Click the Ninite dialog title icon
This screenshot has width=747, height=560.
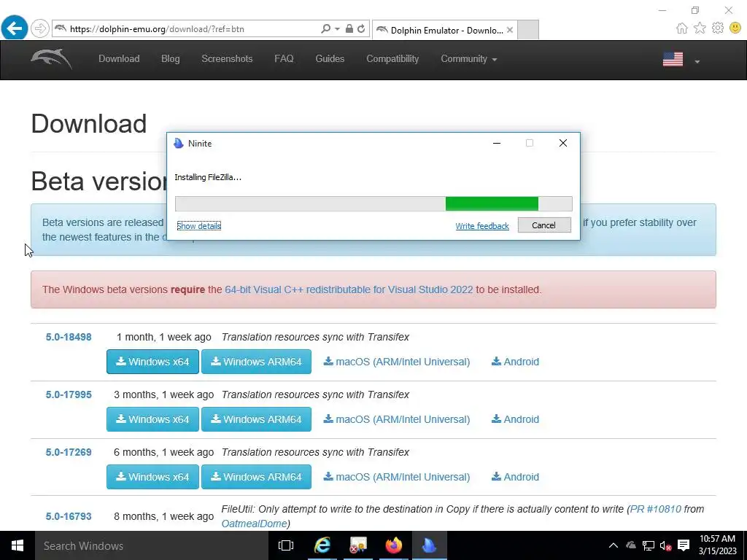(179, 144)
